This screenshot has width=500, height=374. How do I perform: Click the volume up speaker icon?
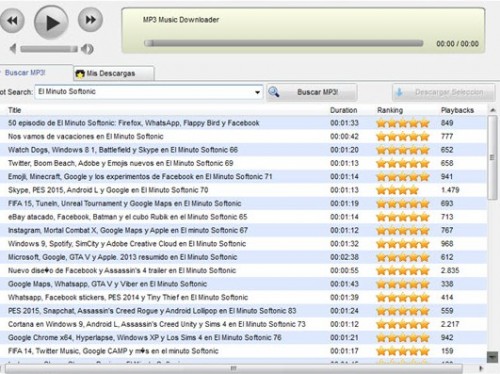tap(87, 49)
